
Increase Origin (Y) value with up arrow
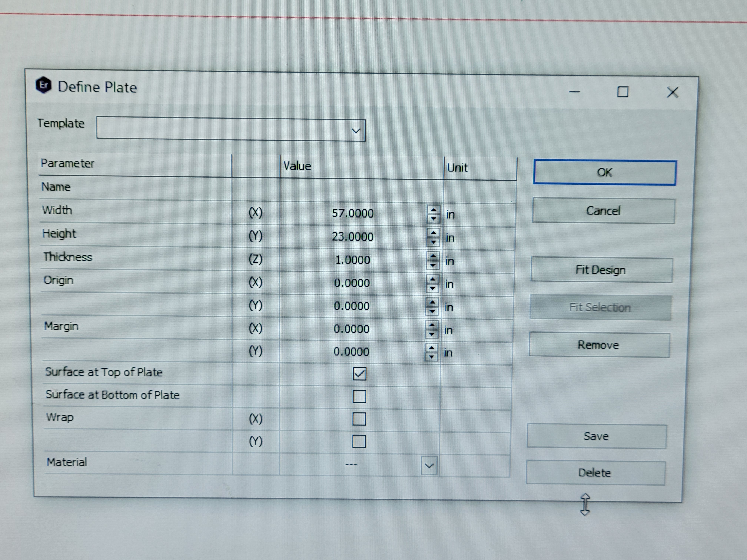(432, 302)
